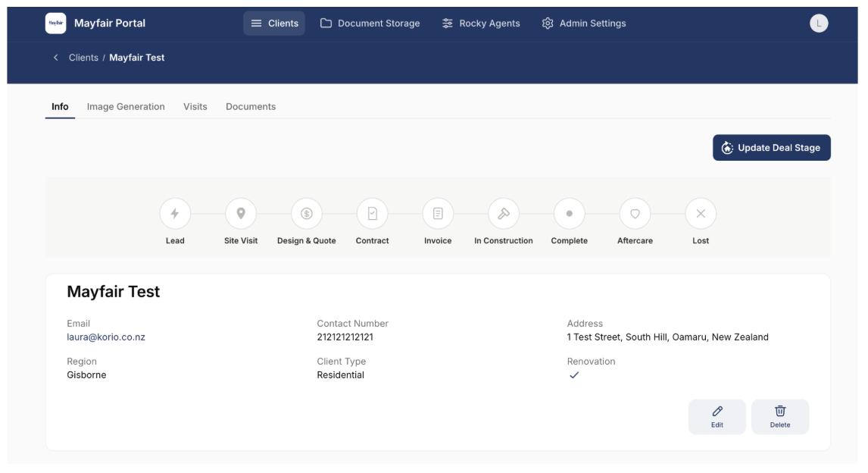Open the Clients menu item

pos(274,23)
